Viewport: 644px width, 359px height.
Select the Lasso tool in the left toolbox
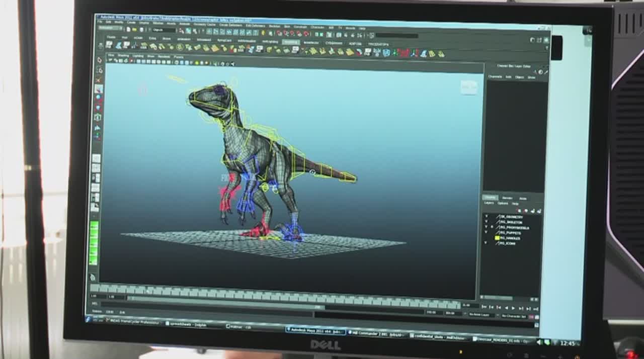[x=99, y=70]
